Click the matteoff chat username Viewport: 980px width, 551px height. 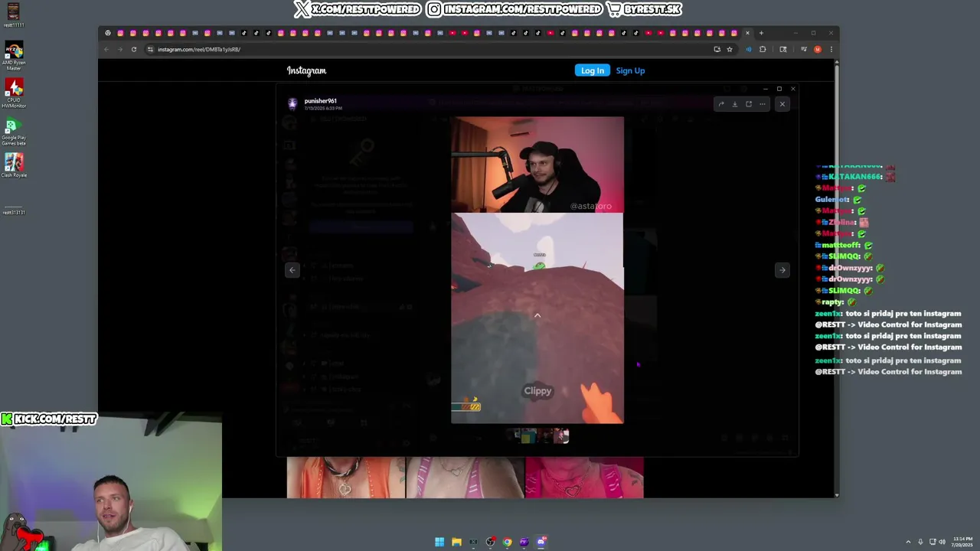click(x=841, y=245)
